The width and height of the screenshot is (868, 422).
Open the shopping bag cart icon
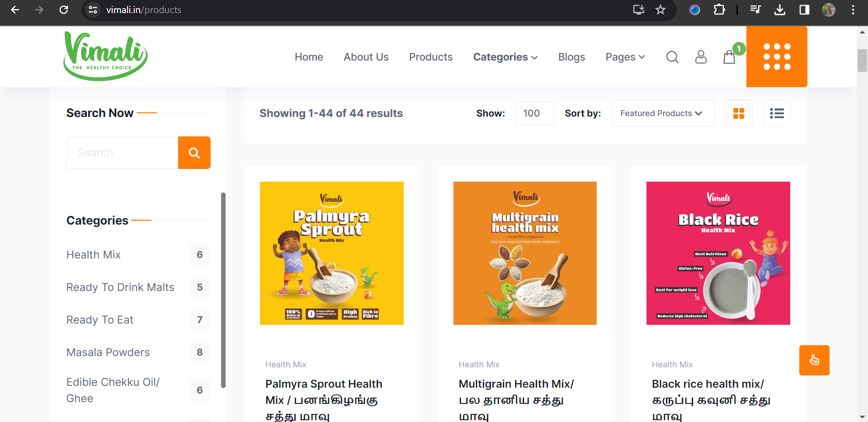click(729, 57)
